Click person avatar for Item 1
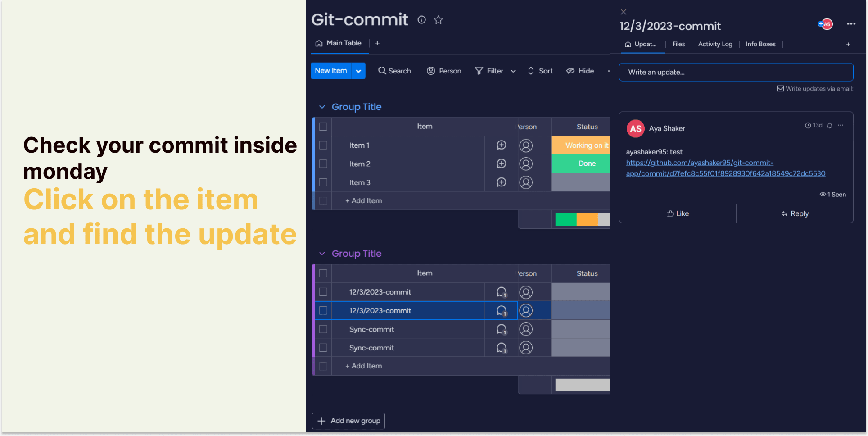 pyautogui.click(x=526, y=145)
